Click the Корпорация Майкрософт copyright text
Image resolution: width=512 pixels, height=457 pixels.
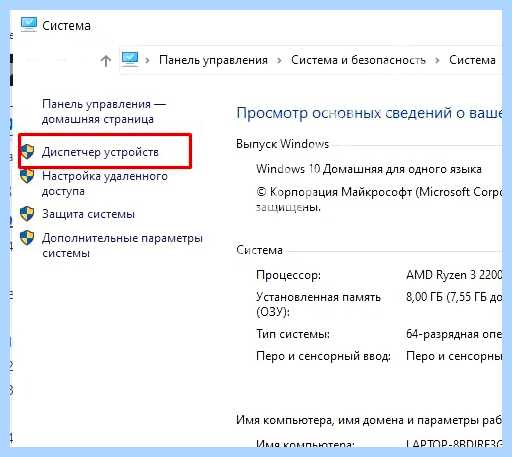point(379,199)
